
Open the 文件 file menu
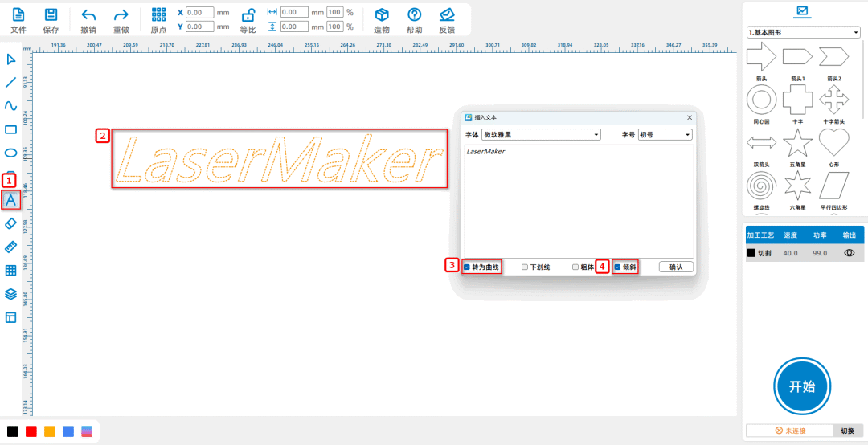tap(18, 14)
